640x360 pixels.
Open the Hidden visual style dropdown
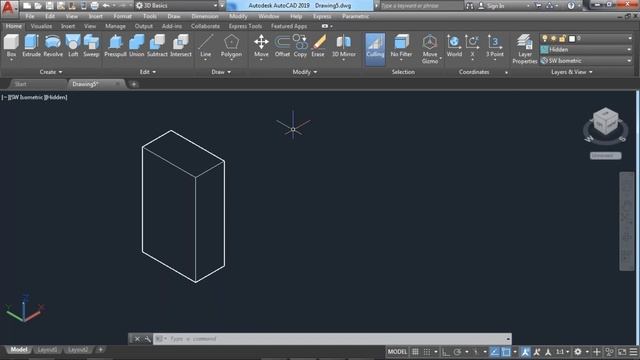click(x=586, y=49)
